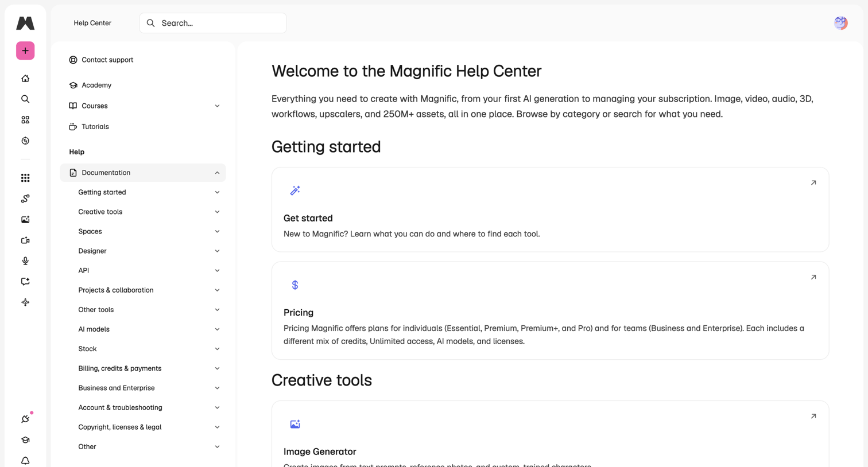Click the "Creative tools" section heading
Image resolution: width=868 pixels, height=467 pixels.
point(321,380)
